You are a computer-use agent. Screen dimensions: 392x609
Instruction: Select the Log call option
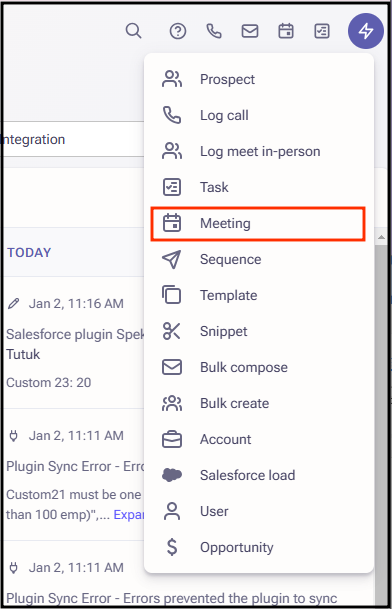[258, 115]
